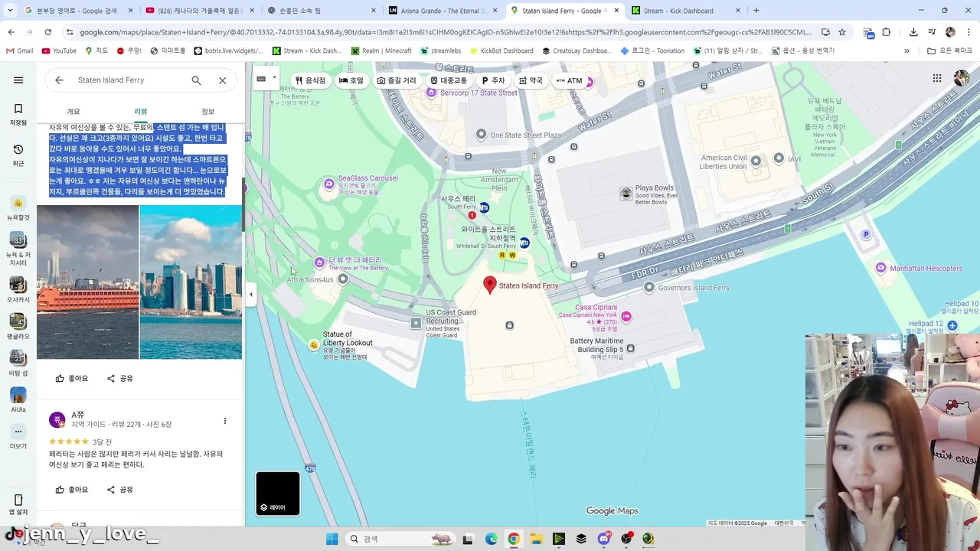Open the 레이어 map layers thumbnail
This screenshot has height=551, width=980.
tap(278, 494)
